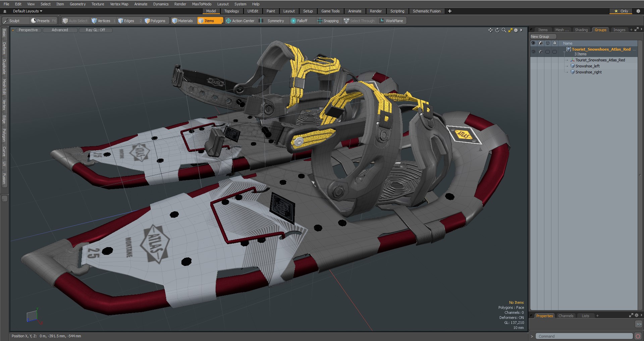Select the Snowshoe_right mesh item
The width and height of the screenshot is (644, 341).
[x=589, y=72]
